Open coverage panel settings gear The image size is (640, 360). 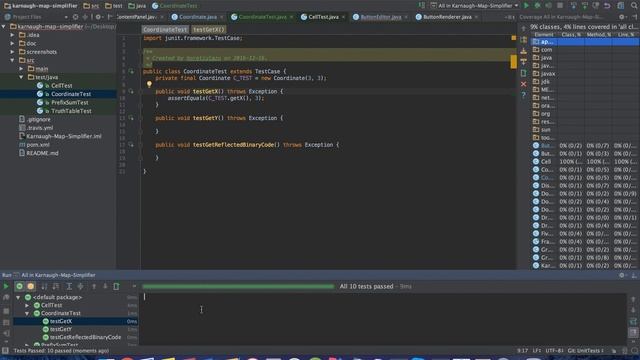tap(622, 17)
